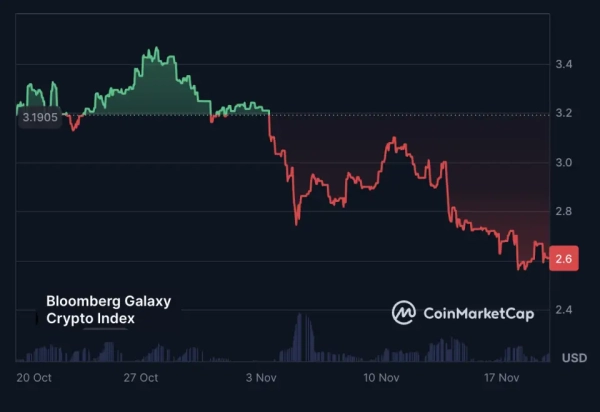
Task: Click the red price line's lowest point
Action: point(519,268)
